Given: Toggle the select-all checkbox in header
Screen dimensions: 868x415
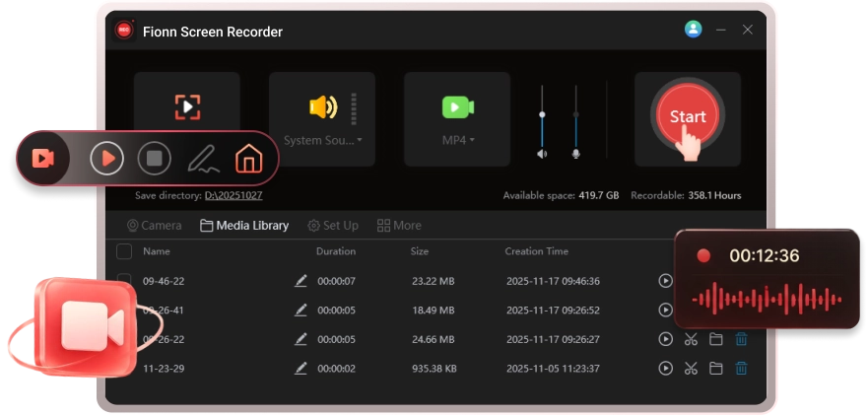Looking at the screenshot, I should [124, 251].
